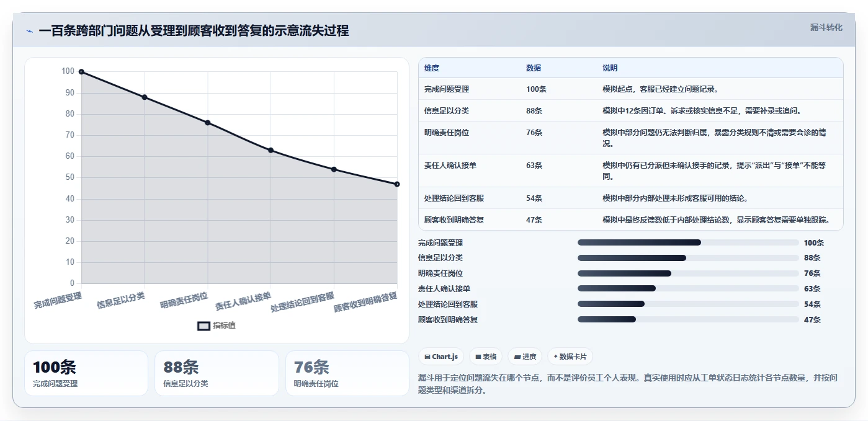Click the 信息足以分类 progress bar
The width and height of the screenshot is (868, 421).
point(688,258)
